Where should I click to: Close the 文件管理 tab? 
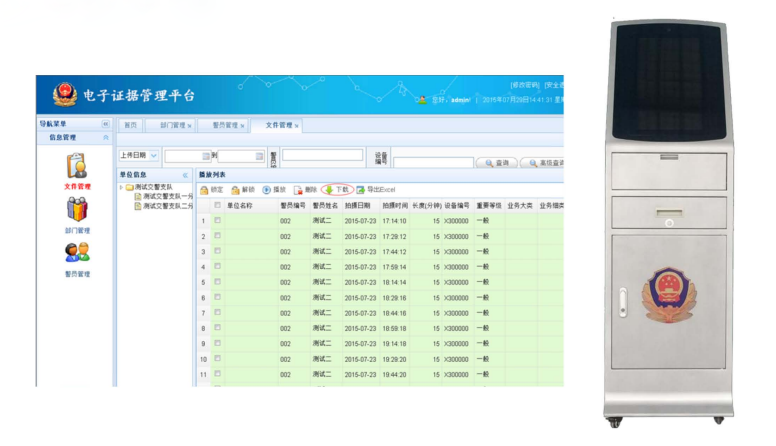pos(296,126)
